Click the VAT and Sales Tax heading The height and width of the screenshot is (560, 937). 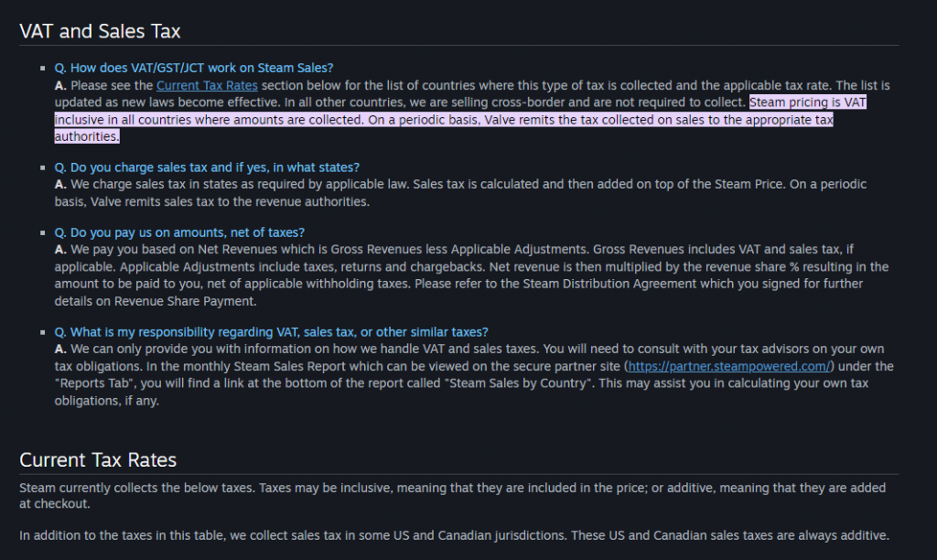tap(100, 31)
